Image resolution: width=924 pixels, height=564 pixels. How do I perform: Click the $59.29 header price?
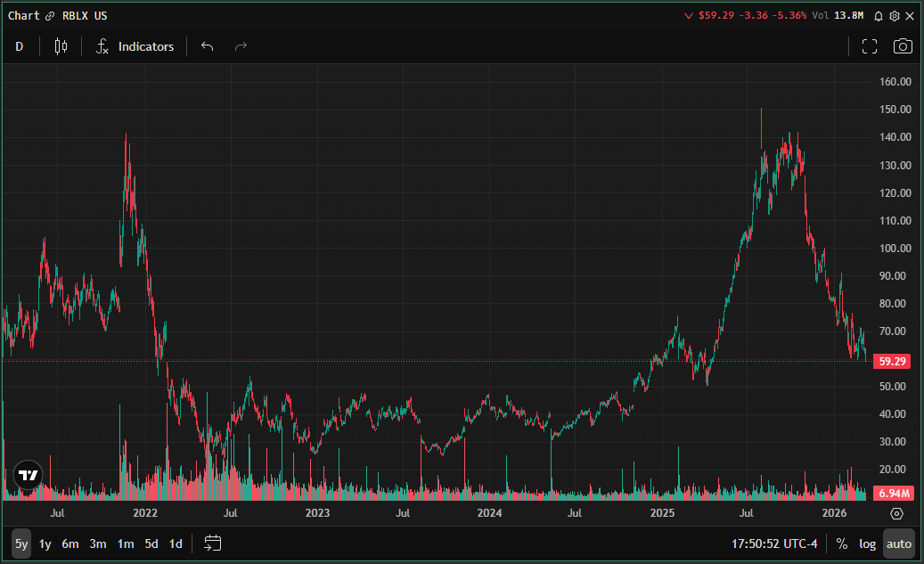click(716, 15)
